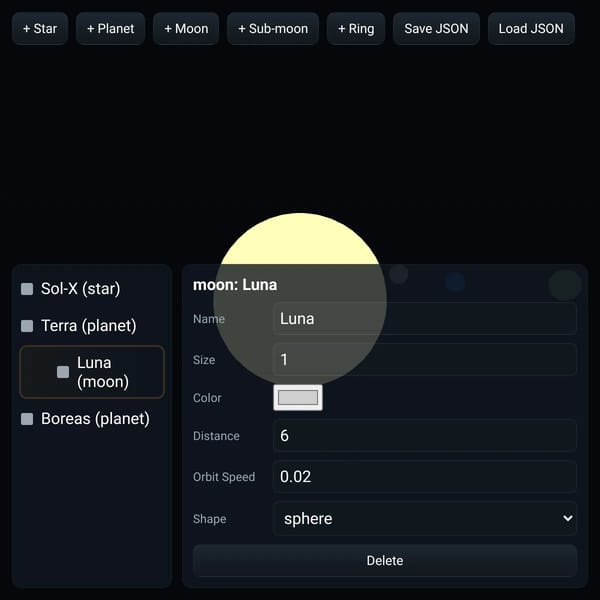Click the 'Orbit Speed' label
The image size is (600, 600).
(x=224, y=477)
